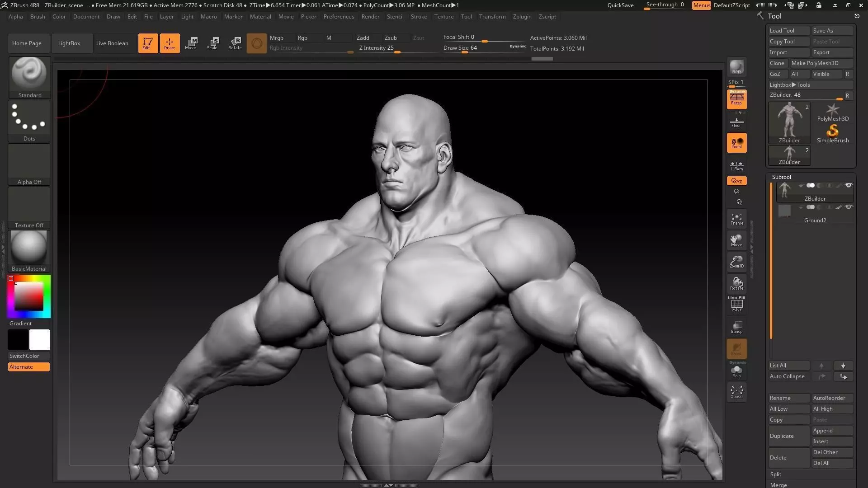Click the Load Tool button
This screenshot has width=868, height=488.
789,31
